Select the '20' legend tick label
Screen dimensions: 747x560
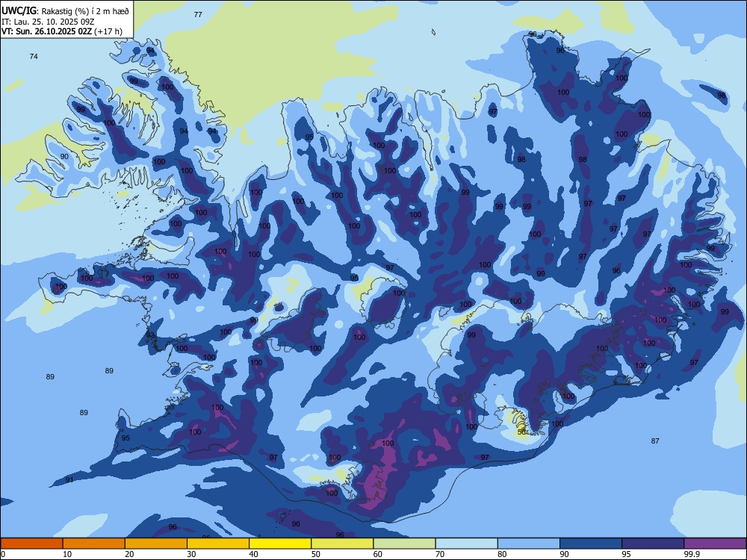point(129,554)
